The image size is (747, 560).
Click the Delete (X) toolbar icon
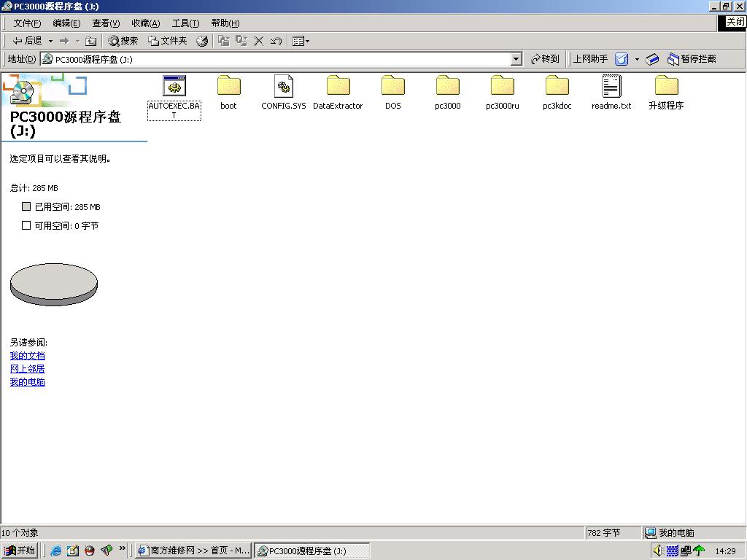258,41
